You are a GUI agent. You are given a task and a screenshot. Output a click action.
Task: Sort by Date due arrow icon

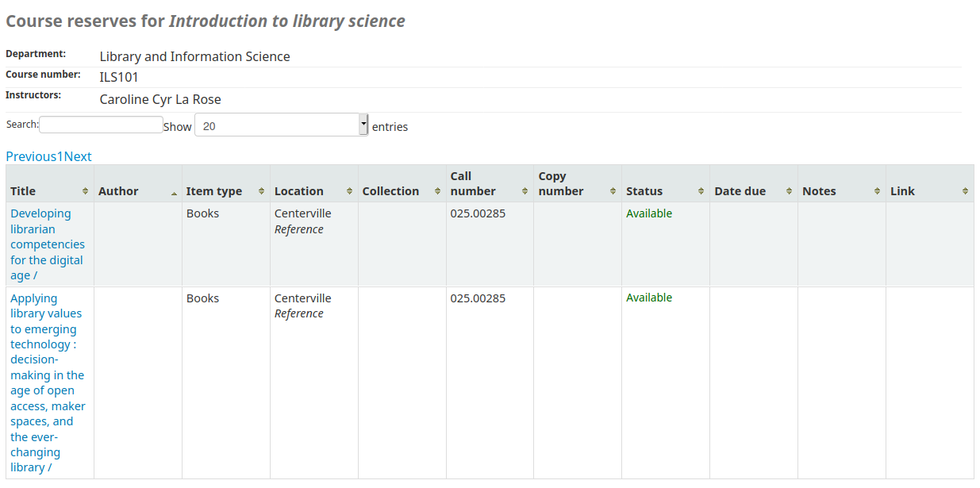(790, 191)
